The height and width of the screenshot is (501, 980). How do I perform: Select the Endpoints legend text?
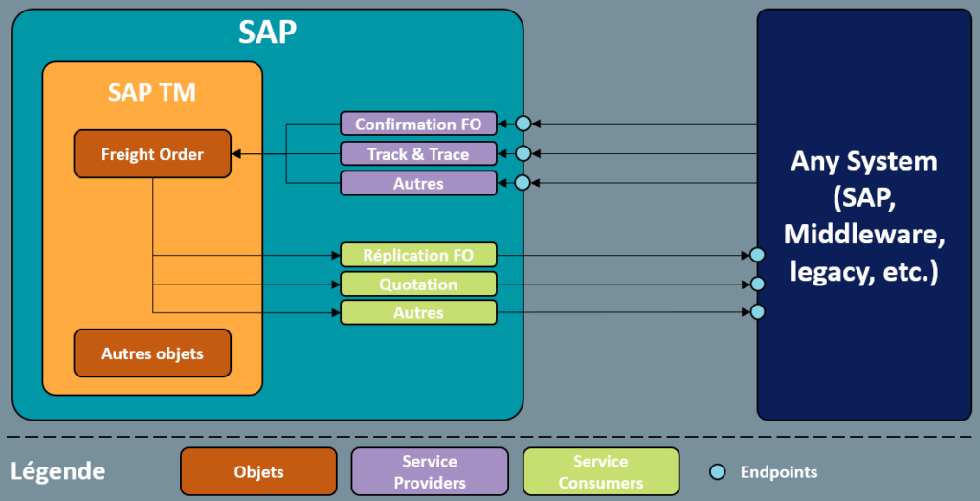pos(779,472)
